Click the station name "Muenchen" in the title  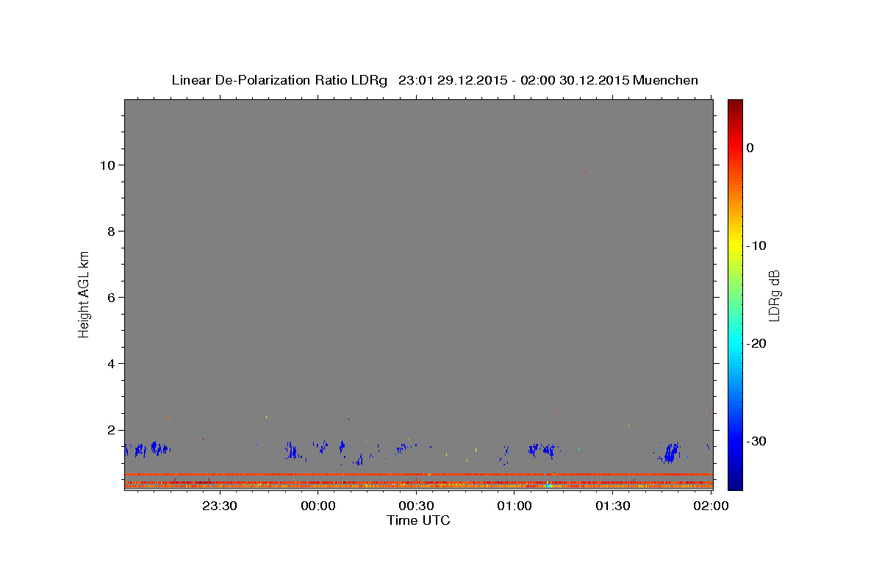coord(666,80)
